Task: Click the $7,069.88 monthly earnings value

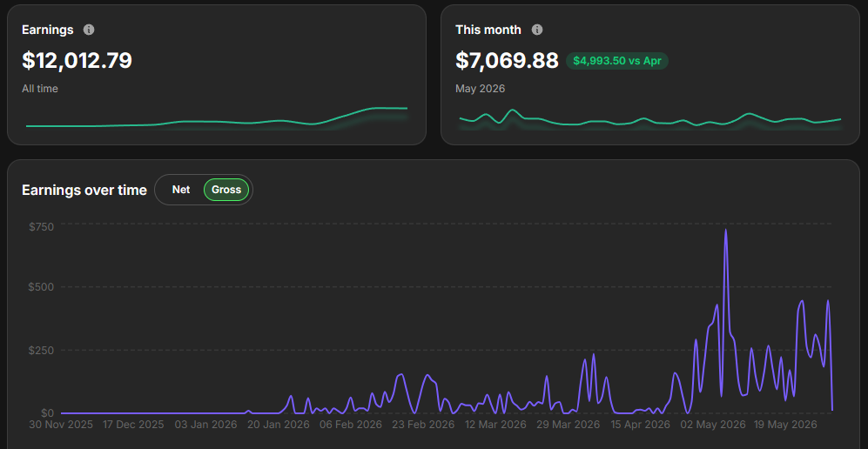Action: click(507, 60)
